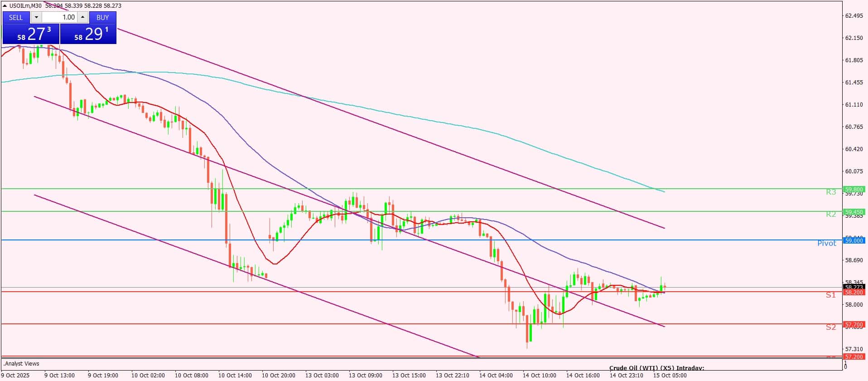Viewport: 868px width, 381px height.
Task: Select the Pivot level label
Action: [x=827, y=243]
